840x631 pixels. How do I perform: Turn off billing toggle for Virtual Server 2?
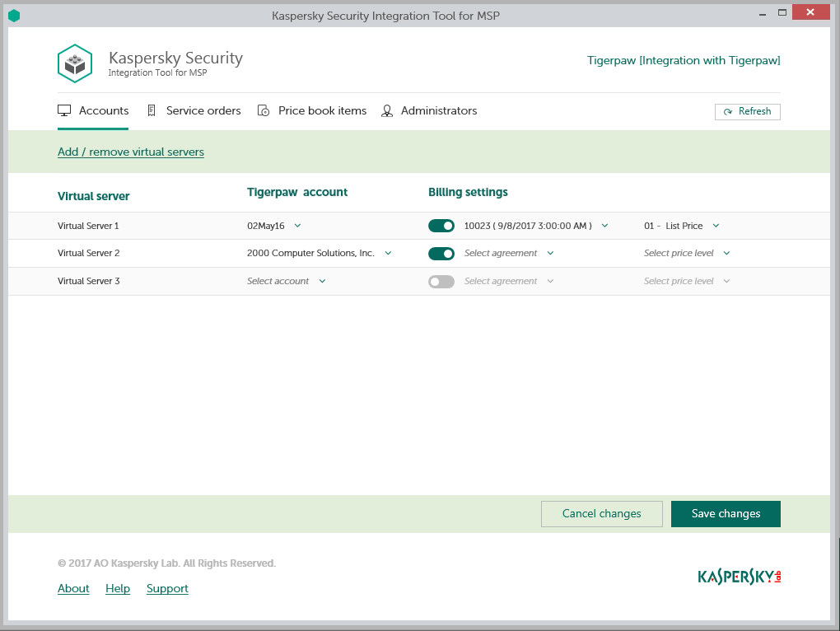coord(441,254)
